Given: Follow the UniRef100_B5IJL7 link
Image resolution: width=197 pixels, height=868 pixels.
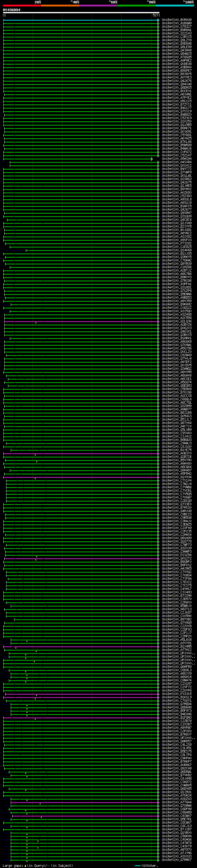Looking at the screenshot, I should point(176,419).
